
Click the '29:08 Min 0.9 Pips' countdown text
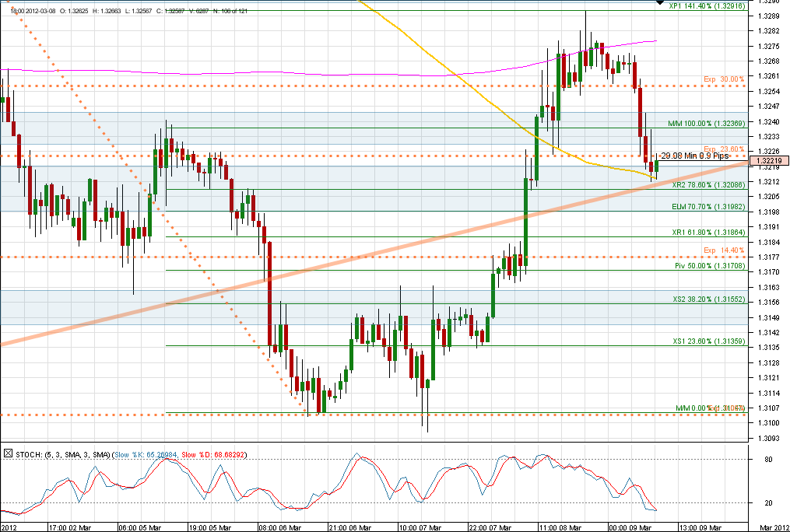pyautogui.click(x=694, y=156)
